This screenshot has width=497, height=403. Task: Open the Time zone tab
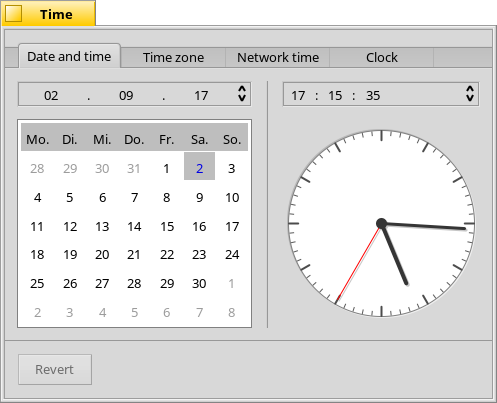[173, 58]
